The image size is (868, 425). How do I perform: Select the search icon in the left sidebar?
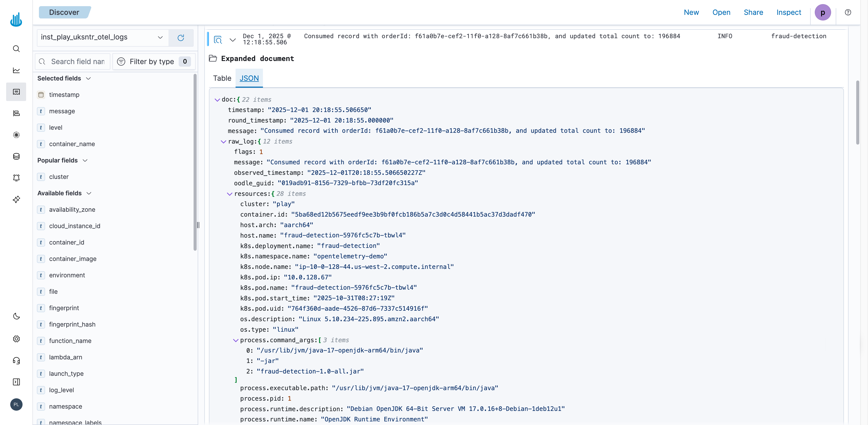point(16,48)
